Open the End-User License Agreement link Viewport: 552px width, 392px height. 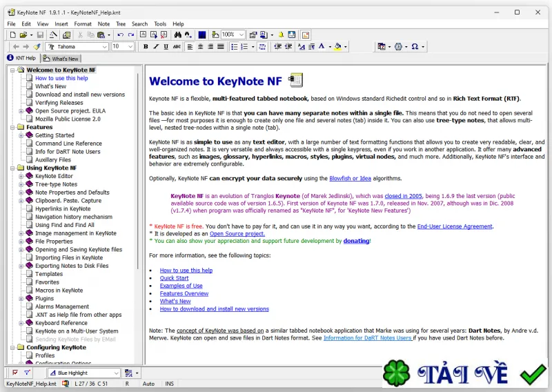click(x=455, y=226)
